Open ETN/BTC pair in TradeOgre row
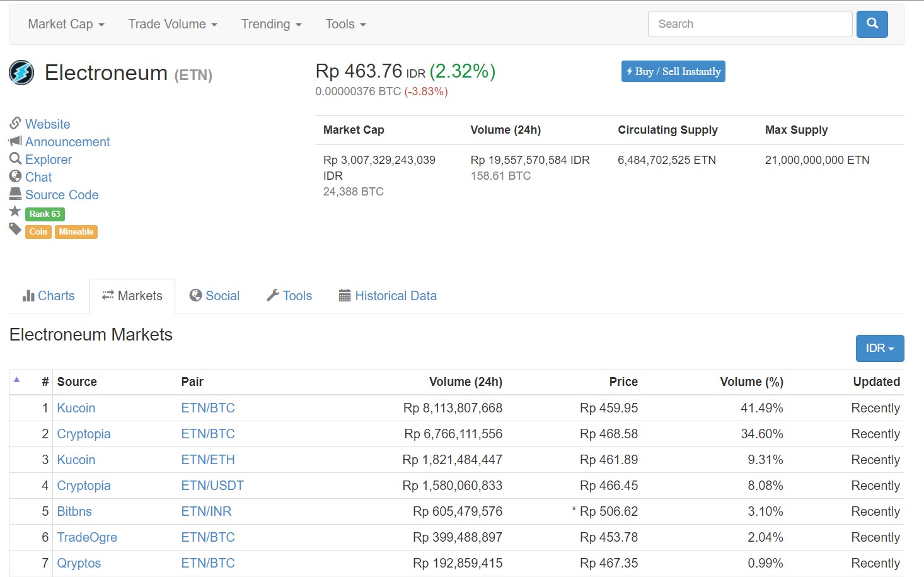This screenshot has width=924, height=577. 208,537
